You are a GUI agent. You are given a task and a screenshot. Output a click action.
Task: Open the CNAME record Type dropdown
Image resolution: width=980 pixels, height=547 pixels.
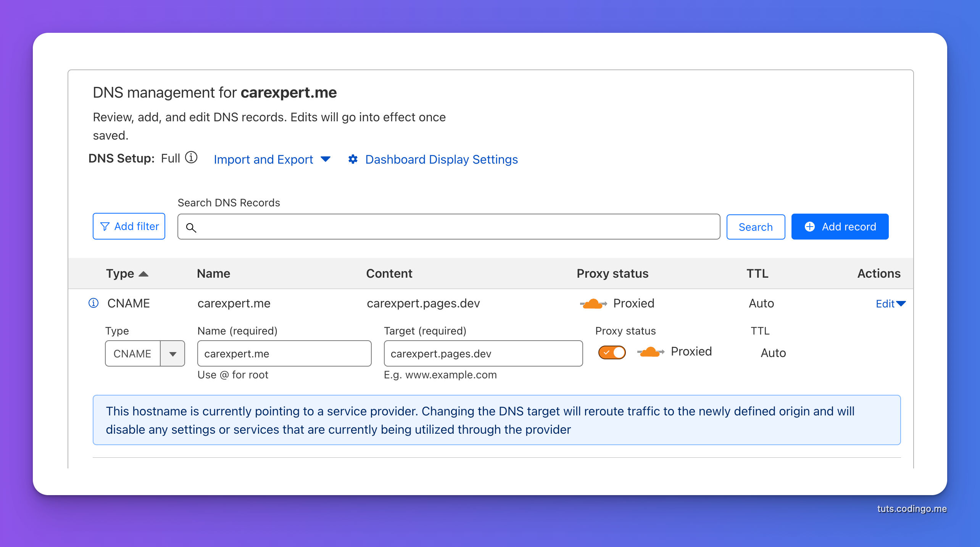145,353
